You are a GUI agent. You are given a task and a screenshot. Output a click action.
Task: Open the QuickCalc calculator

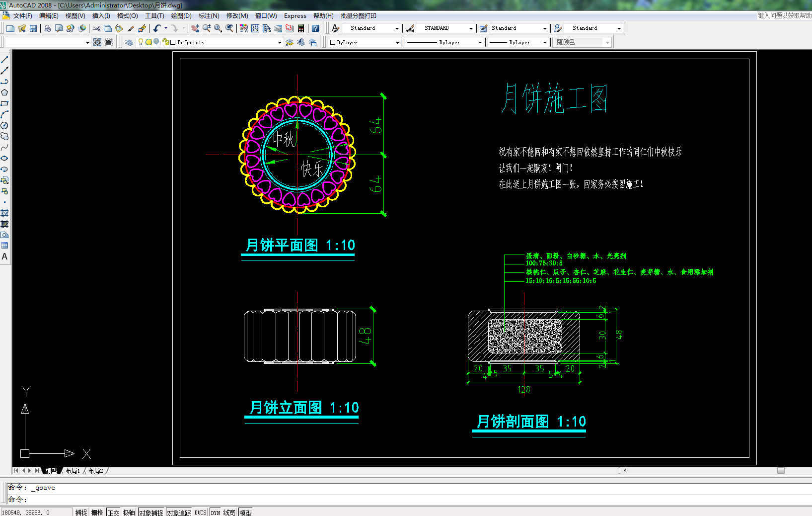point(301,28)
